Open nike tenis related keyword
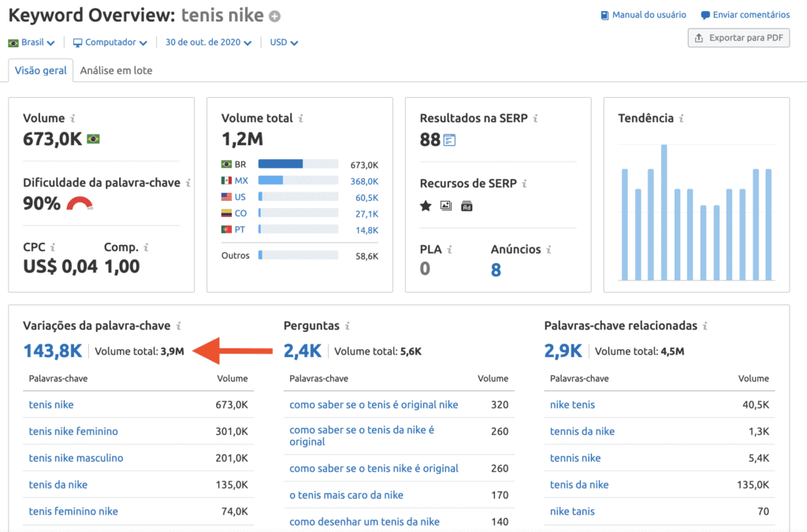The height and width of the screenshot is (532, 807). [572, 405]
